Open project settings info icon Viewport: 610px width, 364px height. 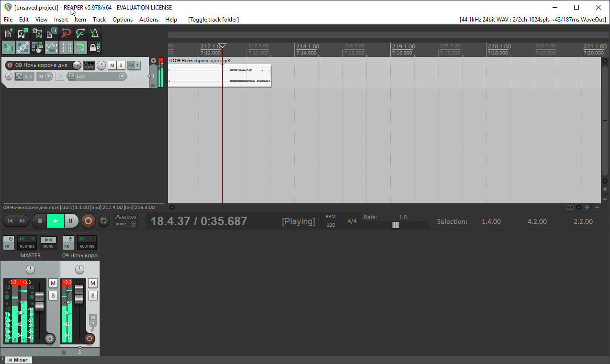pyautogui.click(x=52, y=33)
